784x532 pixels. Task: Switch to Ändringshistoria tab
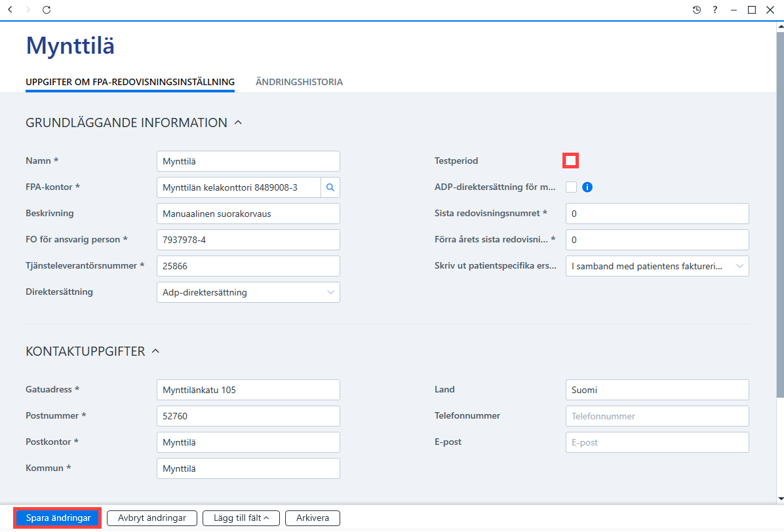tap(299, 82)
